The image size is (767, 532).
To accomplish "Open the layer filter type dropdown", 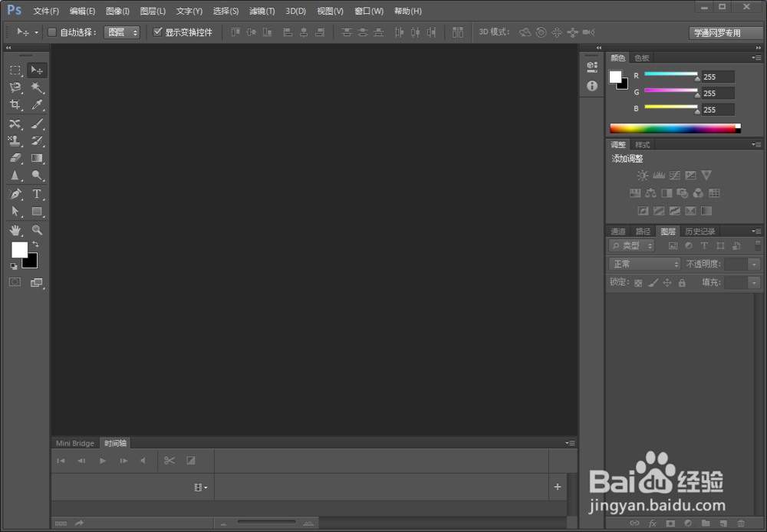I will coord(631,246).
